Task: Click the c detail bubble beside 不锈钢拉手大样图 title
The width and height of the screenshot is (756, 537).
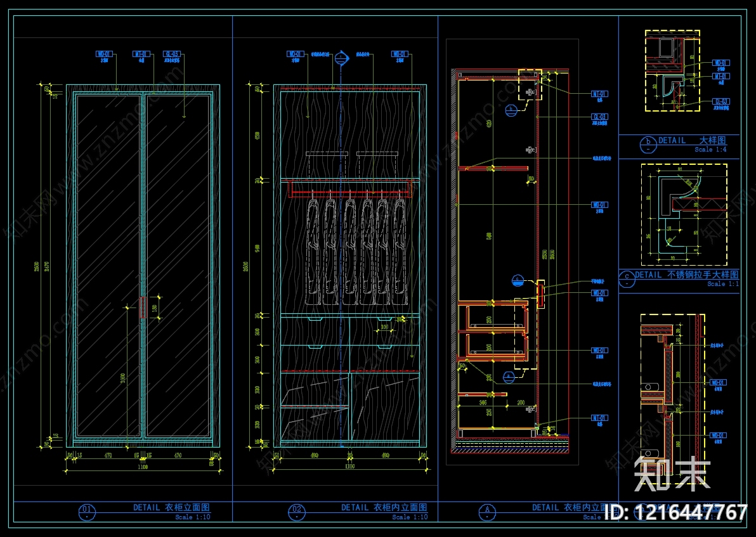Action: 627,279
